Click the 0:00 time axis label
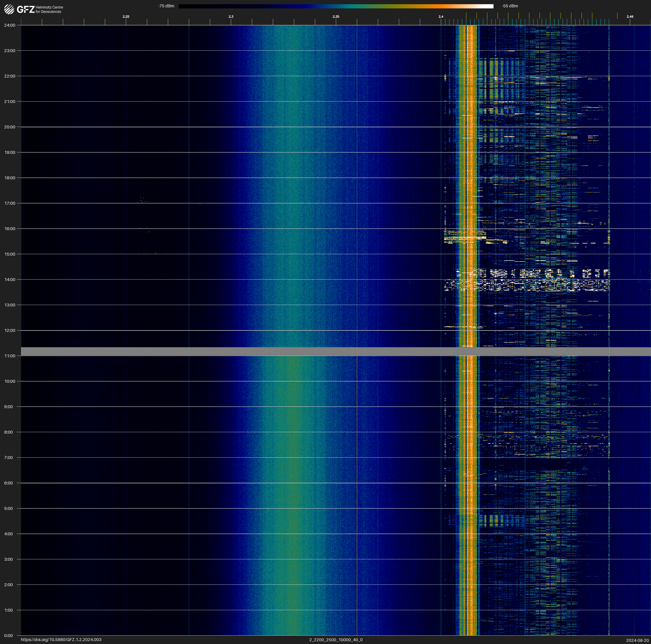Image resolution: width=651 pixels, height=644 pixels. [x=8, y=636]
